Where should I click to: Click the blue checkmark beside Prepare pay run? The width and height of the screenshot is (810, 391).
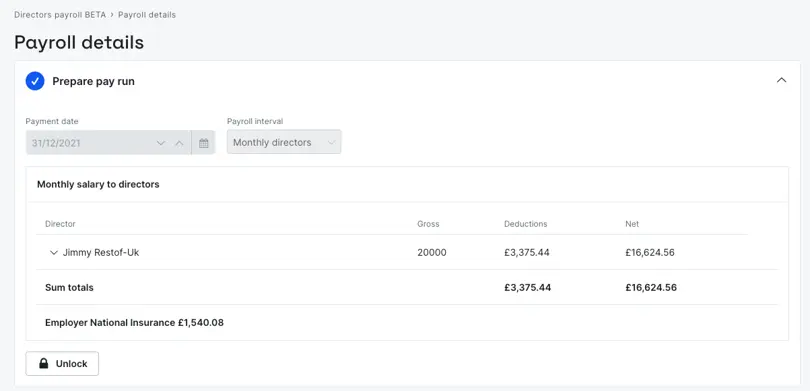point(35,81)
